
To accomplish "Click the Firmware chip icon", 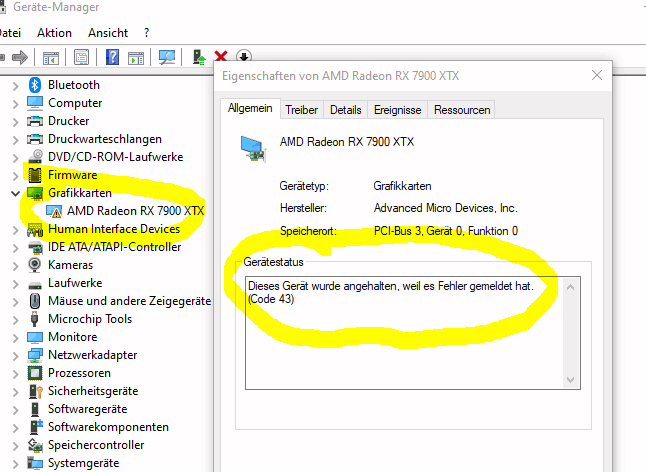I will [35, 175].
